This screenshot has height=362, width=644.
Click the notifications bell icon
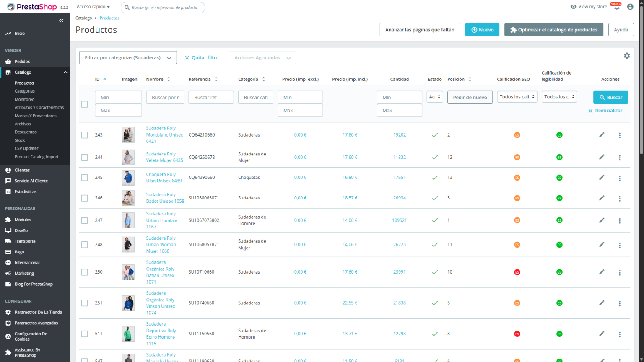point(616,8)
